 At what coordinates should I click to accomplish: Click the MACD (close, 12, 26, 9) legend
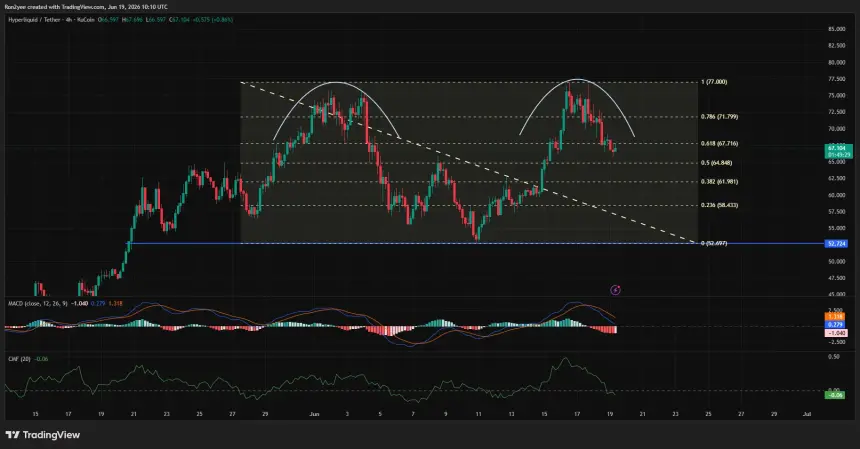pyautogui.click(x=38, y=303)
